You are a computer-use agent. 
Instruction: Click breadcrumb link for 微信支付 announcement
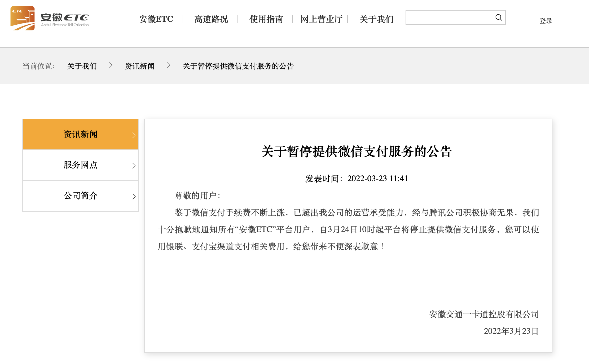pyautogui.click(x=238, y=66)
